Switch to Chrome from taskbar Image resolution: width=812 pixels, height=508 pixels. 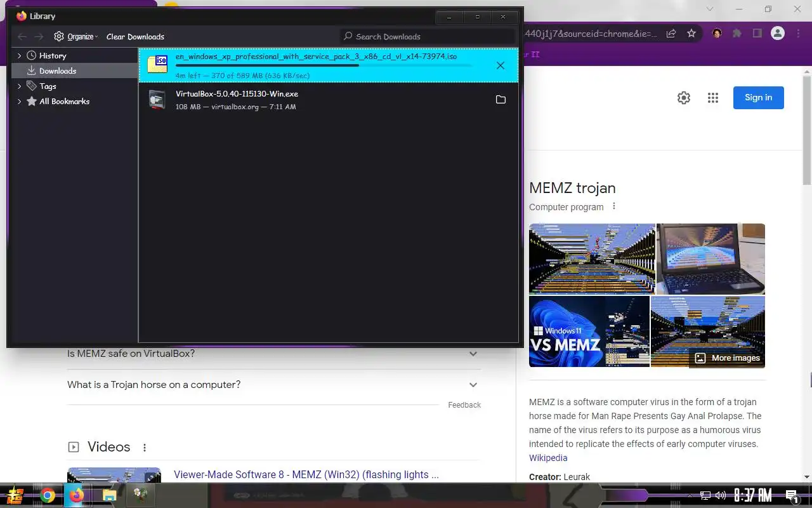point(48,495)
